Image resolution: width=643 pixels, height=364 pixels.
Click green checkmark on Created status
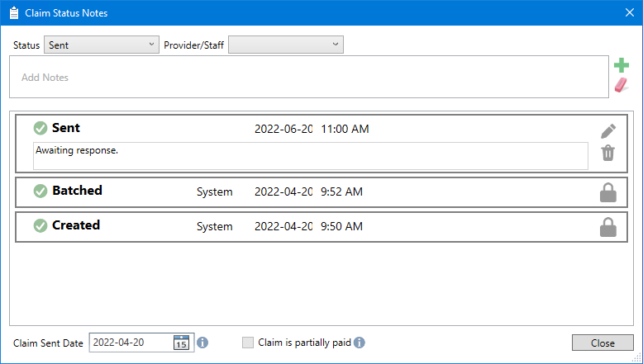click(40, 226)
